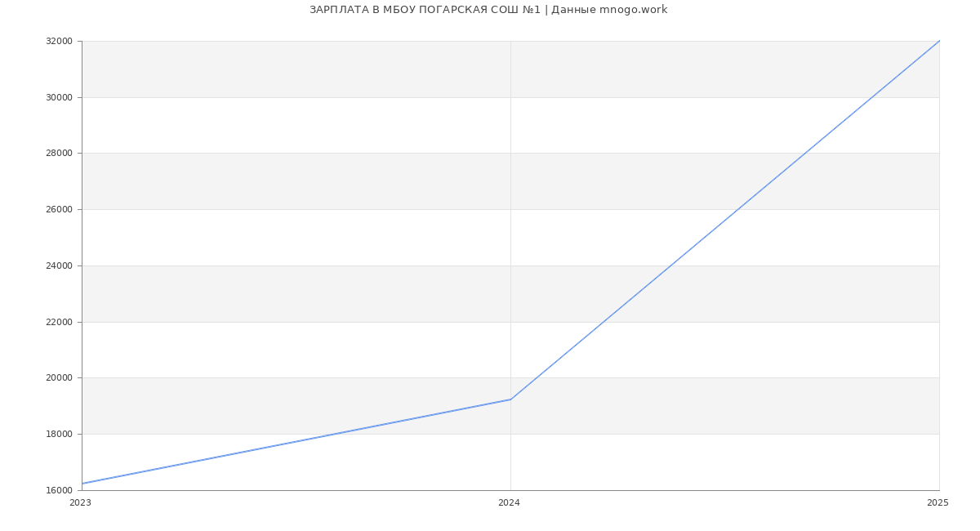Select the 2024 x-axis label
Image resolution: width=980 pixels, height=531 pixels.
click(x=509, y=503)
